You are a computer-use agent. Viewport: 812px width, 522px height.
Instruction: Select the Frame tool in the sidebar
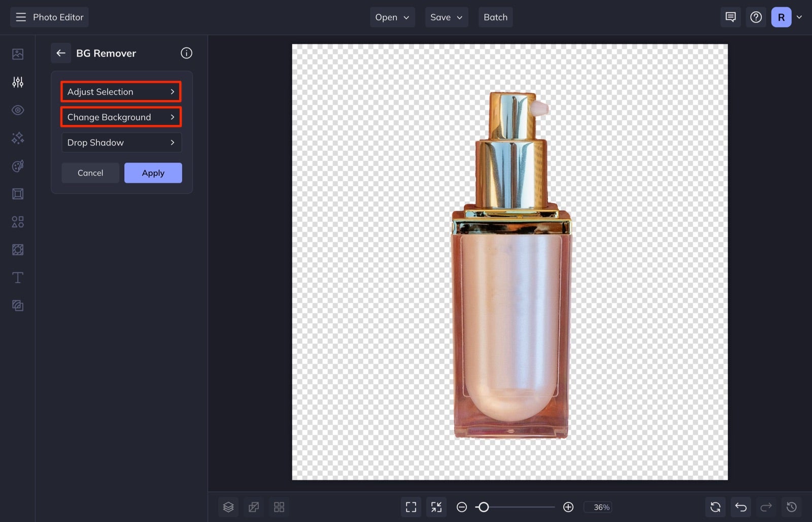click(x=18, y=193)
